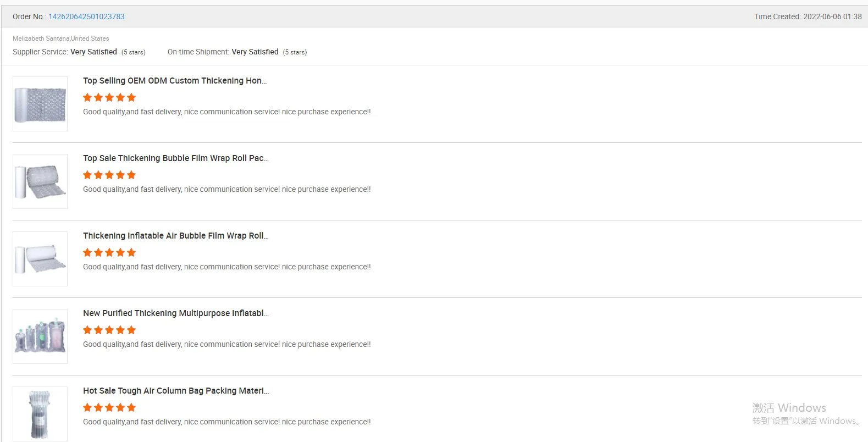Open the New Purified Thickening Multipurpose product image
This screenshot has width=868, height=442.
[x=40, y=336]
